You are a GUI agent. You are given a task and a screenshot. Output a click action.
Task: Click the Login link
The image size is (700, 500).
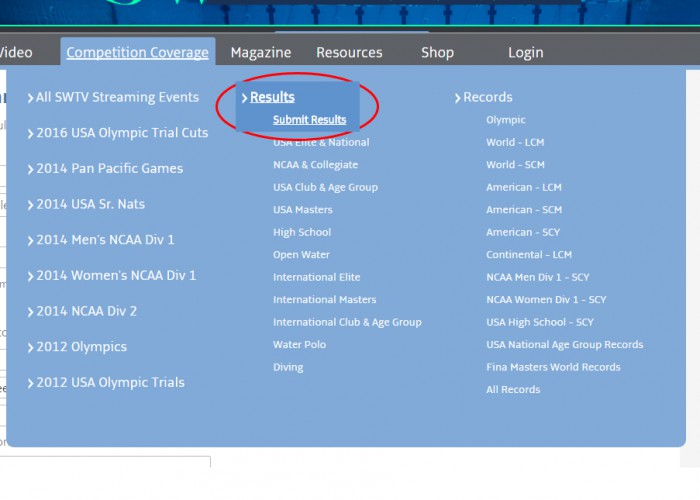coord(525,53)
